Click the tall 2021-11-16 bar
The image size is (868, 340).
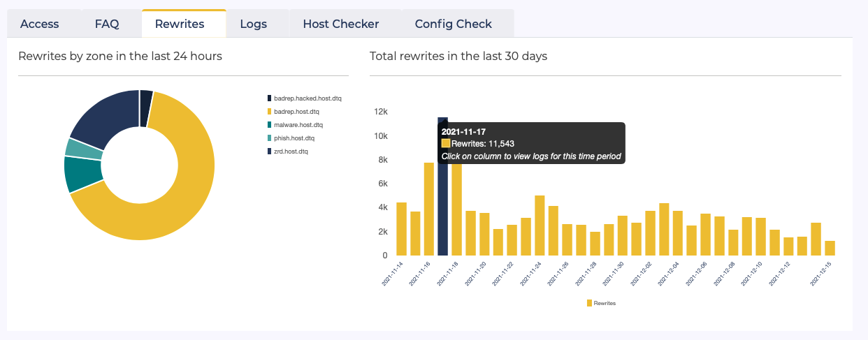click(x=429, y=209)
